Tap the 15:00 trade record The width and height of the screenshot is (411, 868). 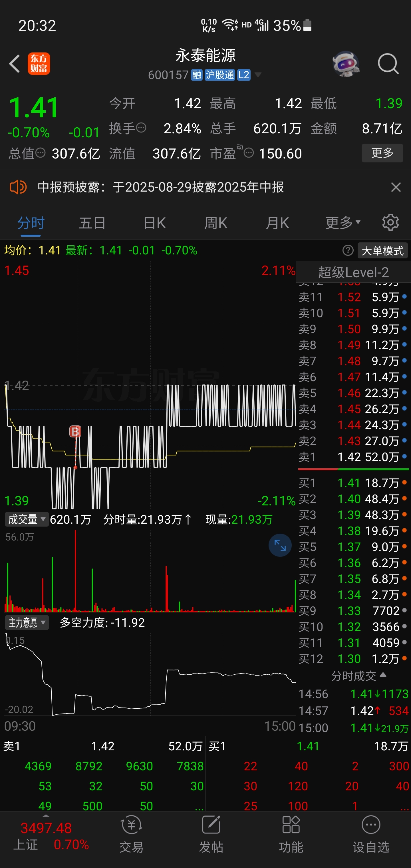353,728
